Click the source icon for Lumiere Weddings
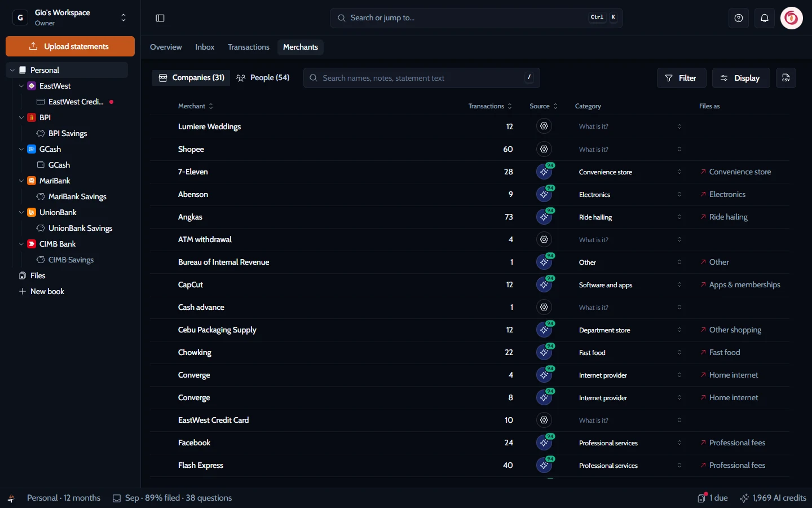812x508 pixels. point(544,126)
